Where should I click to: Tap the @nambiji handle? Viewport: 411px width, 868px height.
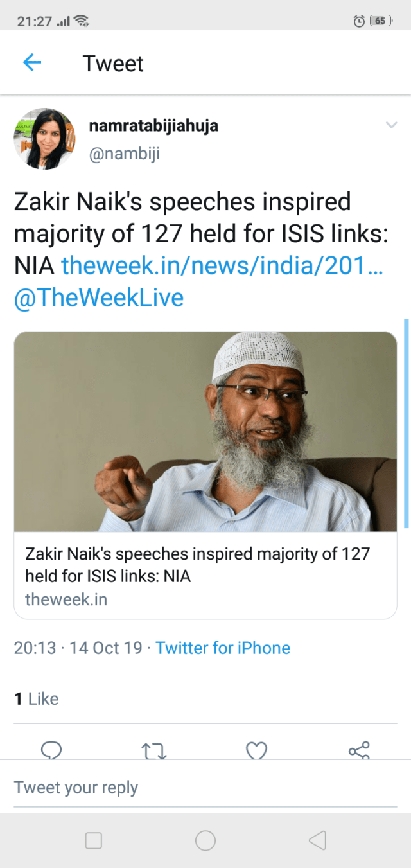tap(124, 154)
